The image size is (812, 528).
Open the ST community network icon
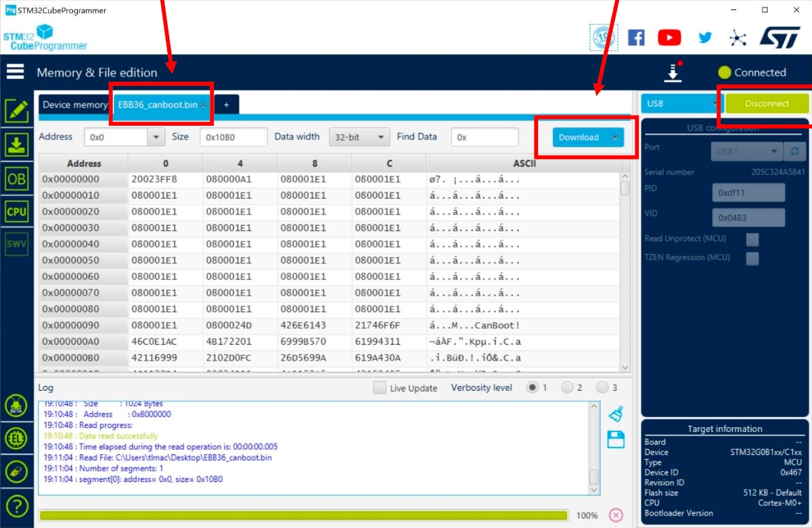(x=738, y=37)
